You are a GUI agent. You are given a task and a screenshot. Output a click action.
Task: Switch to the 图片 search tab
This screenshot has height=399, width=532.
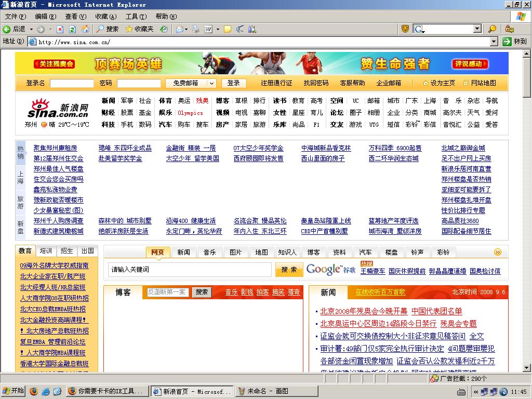tap(235, 252)
